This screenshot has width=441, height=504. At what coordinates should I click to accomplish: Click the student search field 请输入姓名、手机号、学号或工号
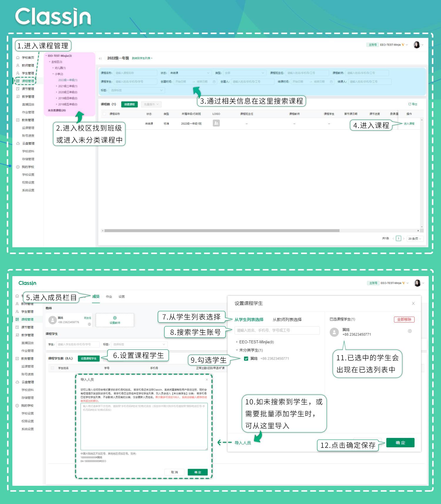[277, 330]
